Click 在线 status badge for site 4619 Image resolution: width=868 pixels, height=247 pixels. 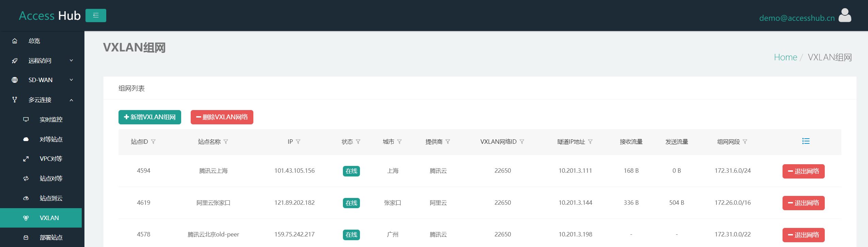pos(351,203)
